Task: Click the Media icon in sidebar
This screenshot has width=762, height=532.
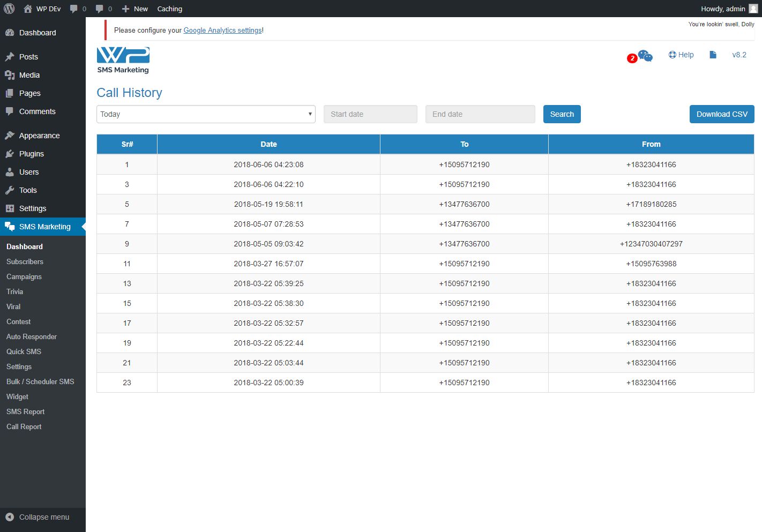Action: tap(10, 75)
